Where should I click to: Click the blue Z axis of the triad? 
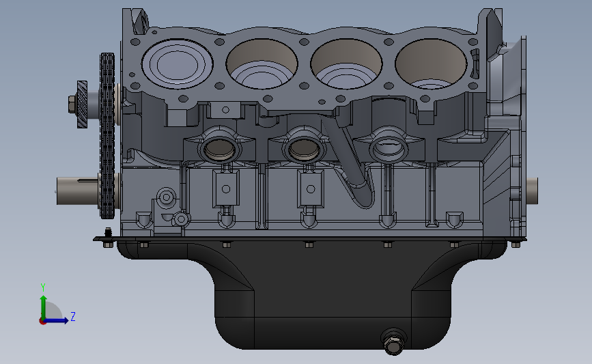point(57,321)
